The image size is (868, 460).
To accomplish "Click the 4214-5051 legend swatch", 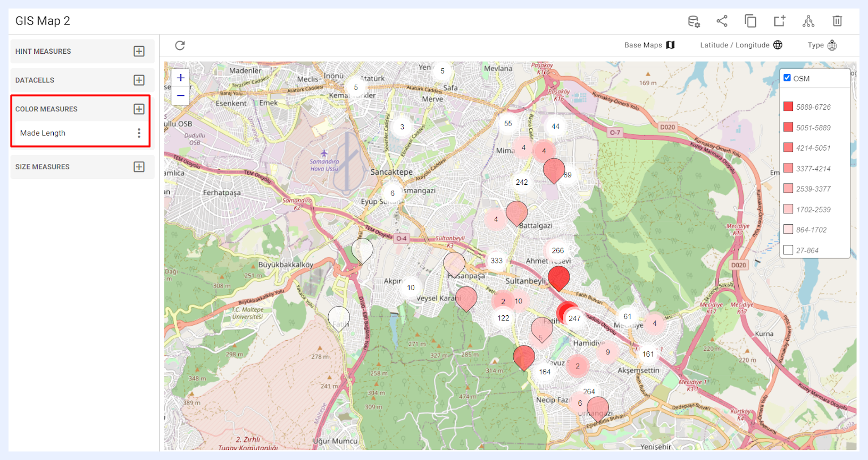I will coord(788,147).
